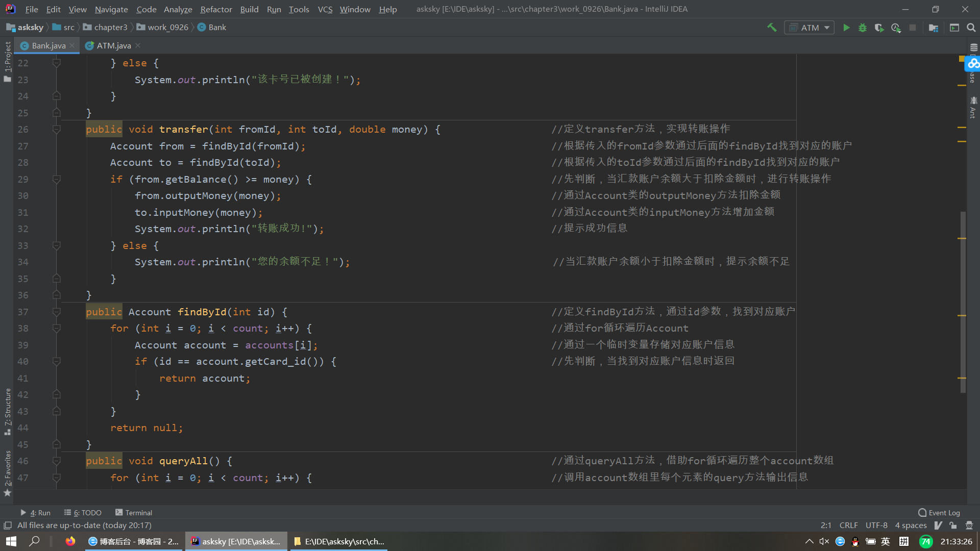Open the Refactor menu
This screenshot has height=551, width=980.
(x=216, y=9)
